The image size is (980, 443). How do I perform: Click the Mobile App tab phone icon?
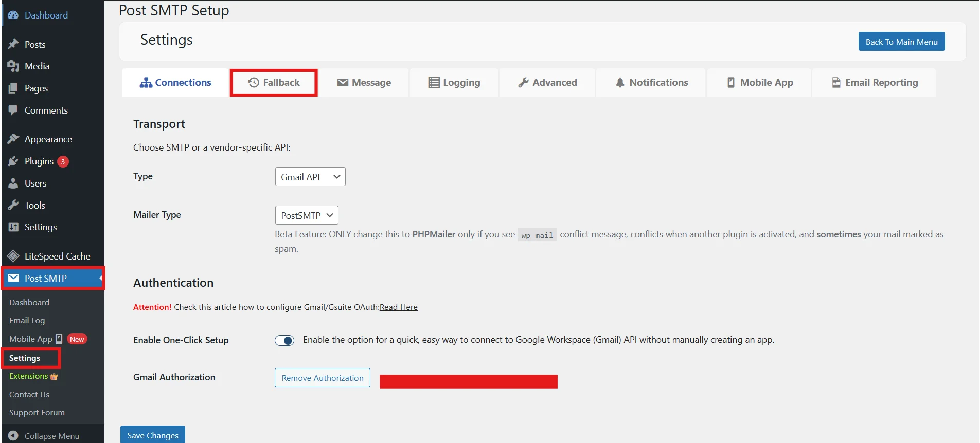pyautogui.click(x=731, y=83)
